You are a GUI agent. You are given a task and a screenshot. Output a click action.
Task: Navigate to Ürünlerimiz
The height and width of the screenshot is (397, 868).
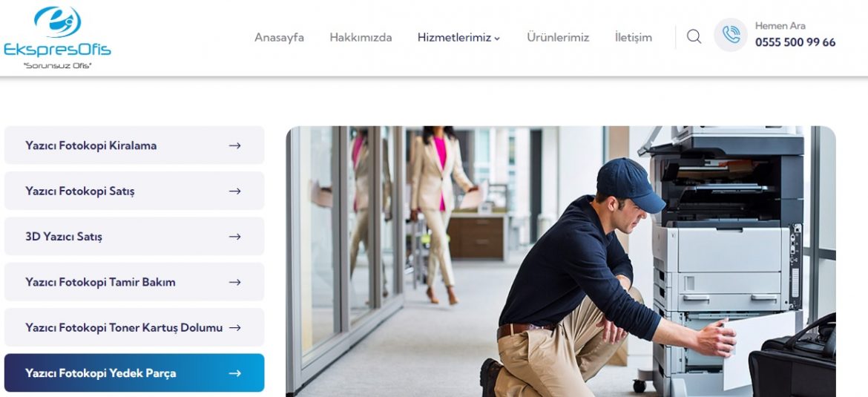click(x=557, y=38)
